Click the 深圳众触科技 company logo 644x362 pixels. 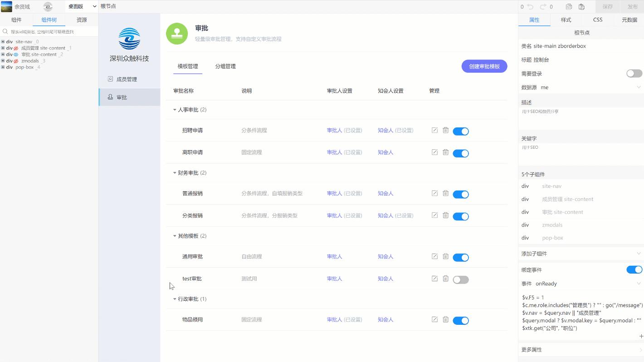pos(129,39)
